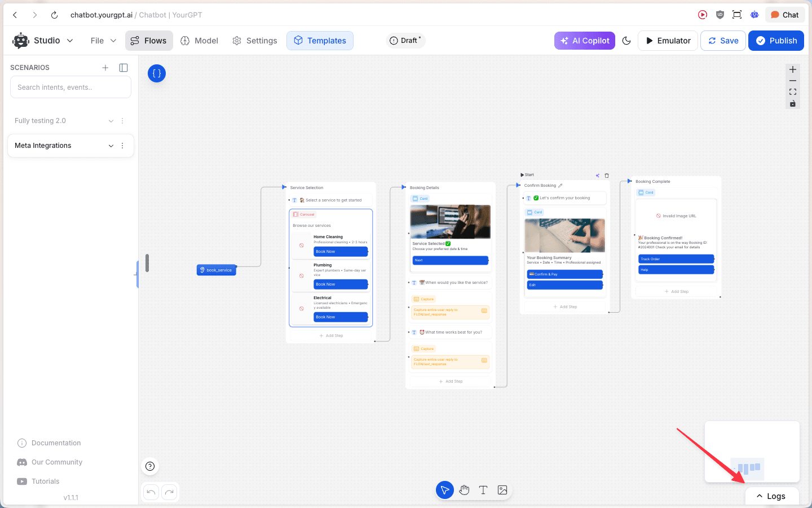Toggle dark mode moon icon
Screen dimensions: 812x508
[x=626, y=41]
